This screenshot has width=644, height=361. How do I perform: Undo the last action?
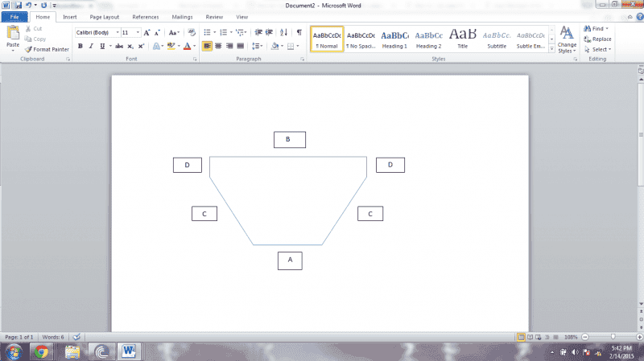(x=28, y=6)
